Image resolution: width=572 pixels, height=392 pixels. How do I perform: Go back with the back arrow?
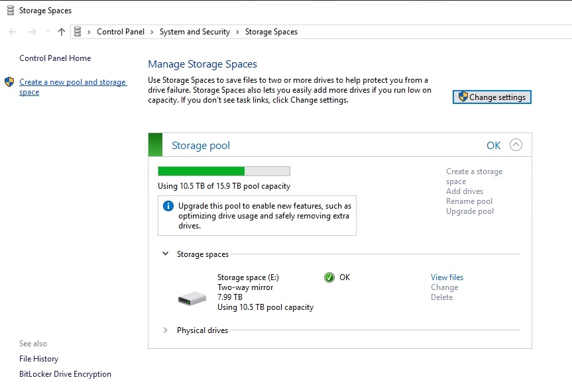point(13,32)
